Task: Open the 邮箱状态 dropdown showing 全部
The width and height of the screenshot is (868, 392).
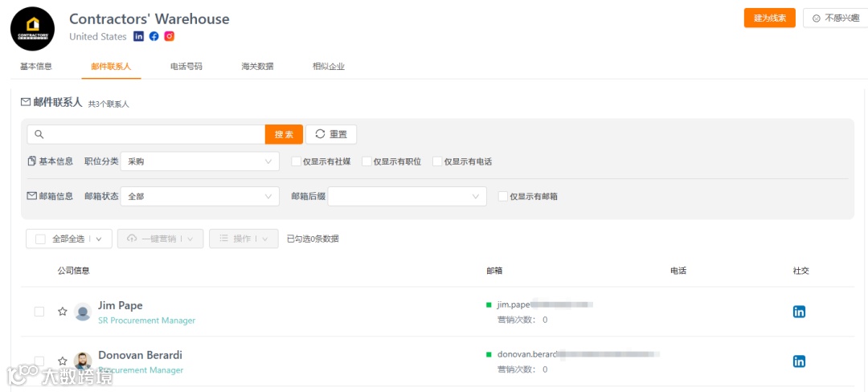Action: 200,196
